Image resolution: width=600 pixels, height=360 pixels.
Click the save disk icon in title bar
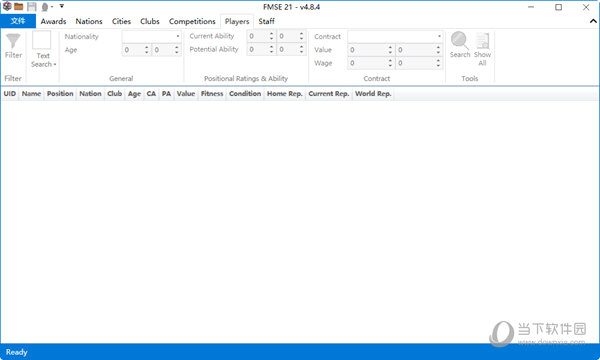coord(31,7)
